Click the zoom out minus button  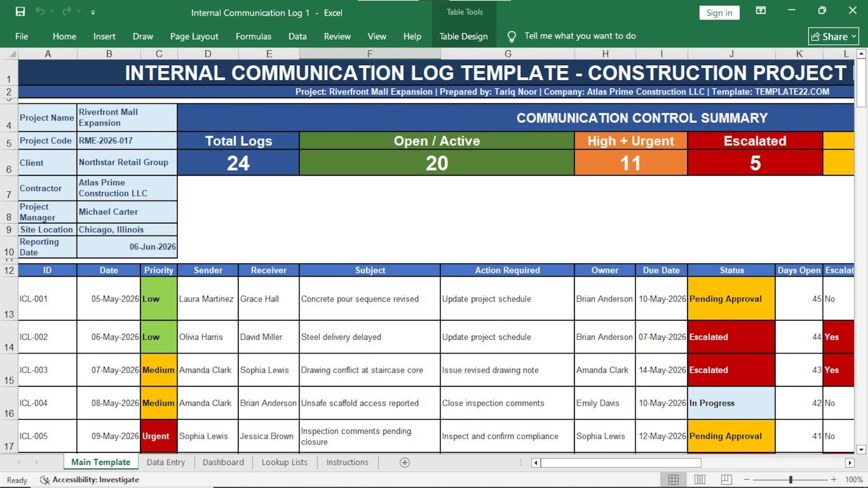coord(747,479)
